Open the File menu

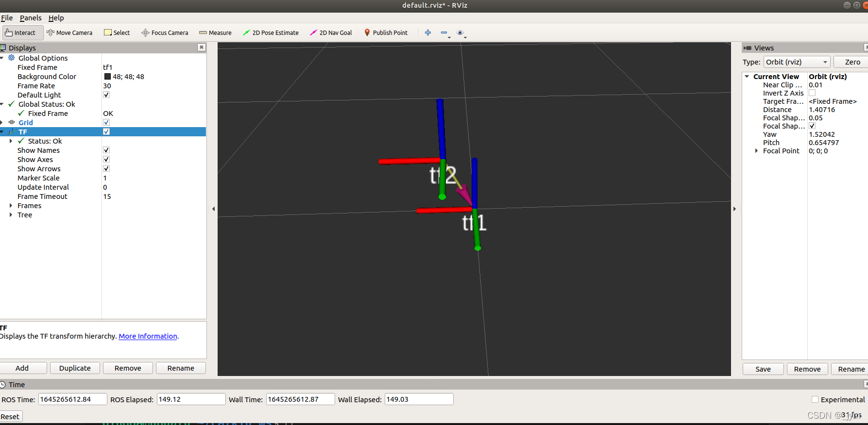tap(7, 17)
